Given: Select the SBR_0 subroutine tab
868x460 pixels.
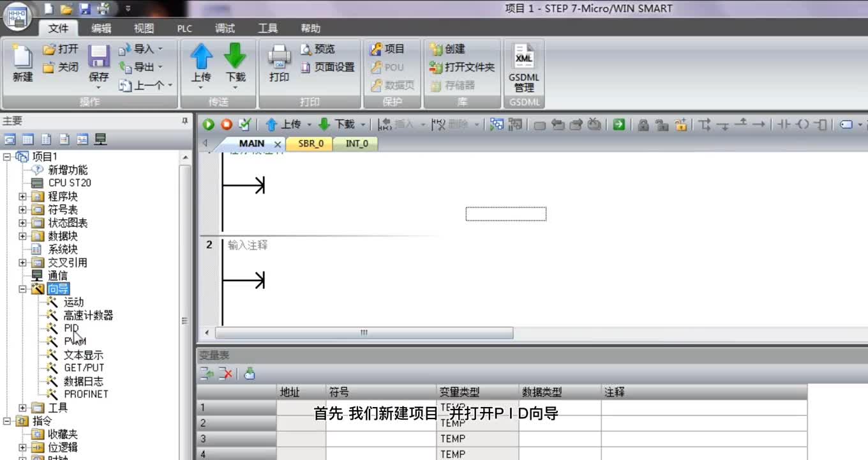Looking at the screenshot, I should (311, 144).
